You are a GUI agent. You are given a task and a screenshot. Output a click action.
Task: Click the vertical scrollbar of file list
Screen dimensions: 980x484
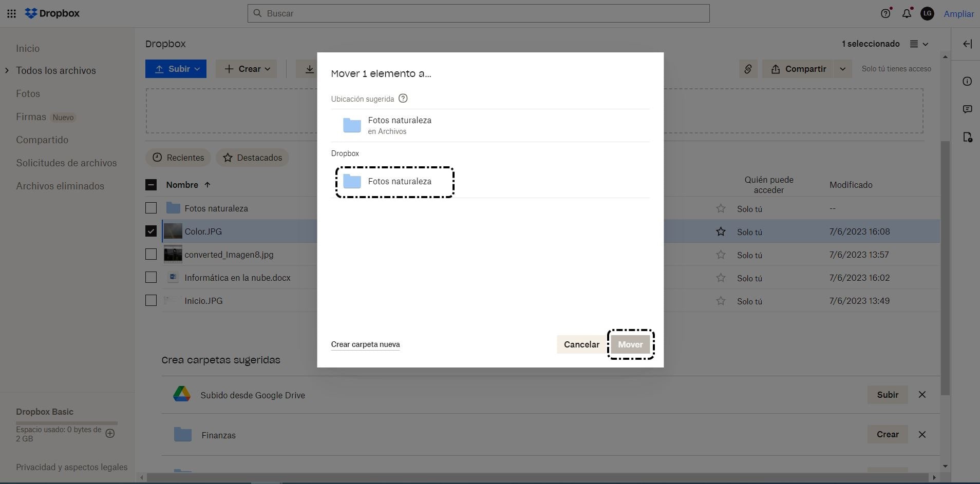coord(945,267)
